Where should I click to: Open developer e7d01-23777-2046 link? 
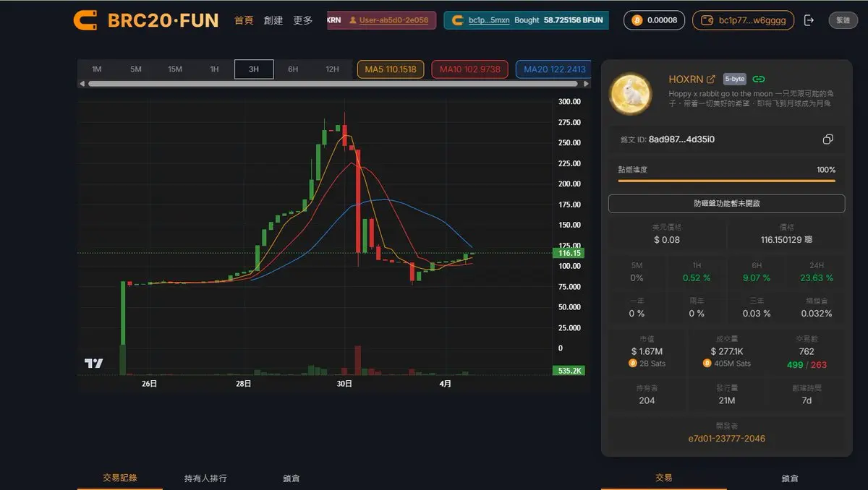726,439
